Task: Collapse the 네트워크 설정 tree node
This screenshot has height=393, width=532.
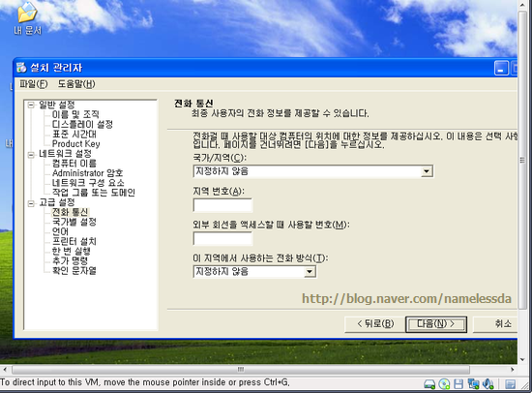Action: coord(31,155)
